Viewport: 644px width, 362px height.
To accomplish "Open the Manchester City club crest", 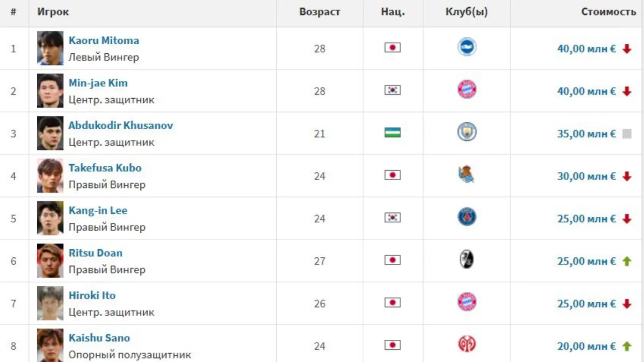I will point(467,132).
